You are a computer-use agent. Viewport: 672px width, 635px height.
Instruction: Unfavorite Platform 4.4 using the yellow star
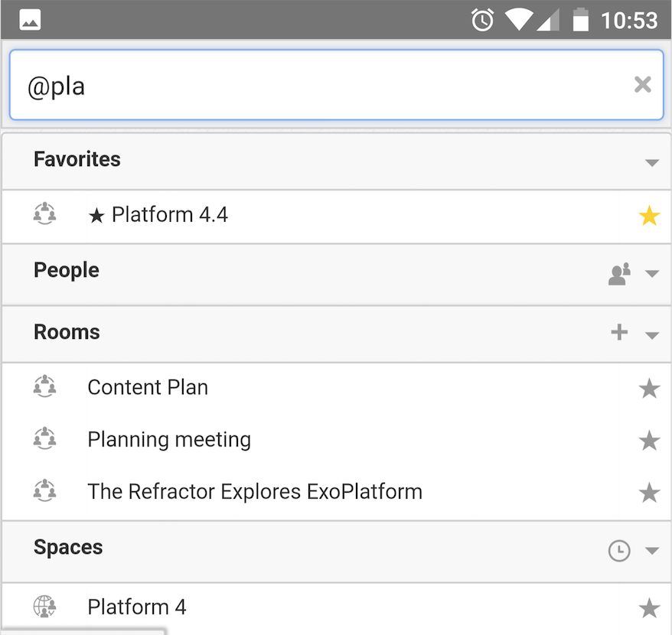coord(649,215)
